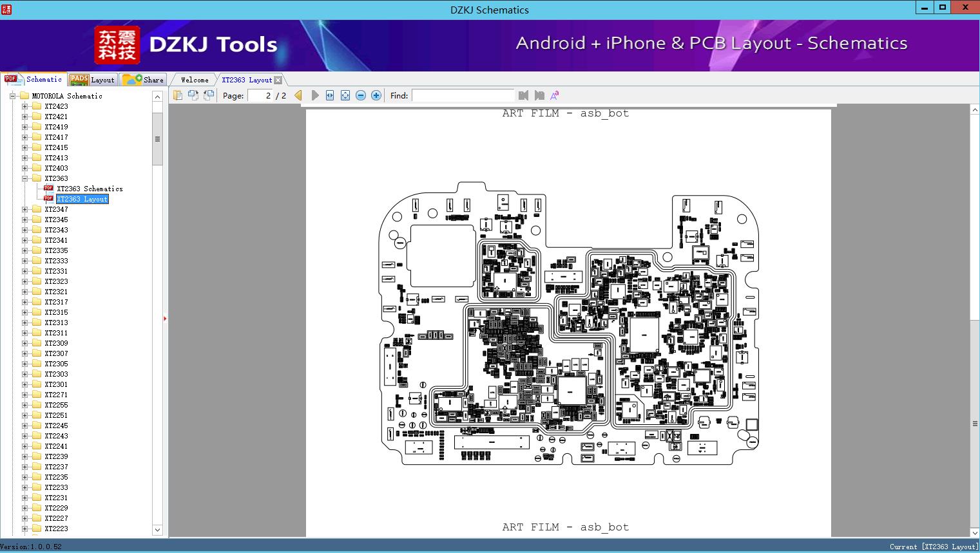
Task: Close the XT2363 Layout tab
Action: [278, 80]
